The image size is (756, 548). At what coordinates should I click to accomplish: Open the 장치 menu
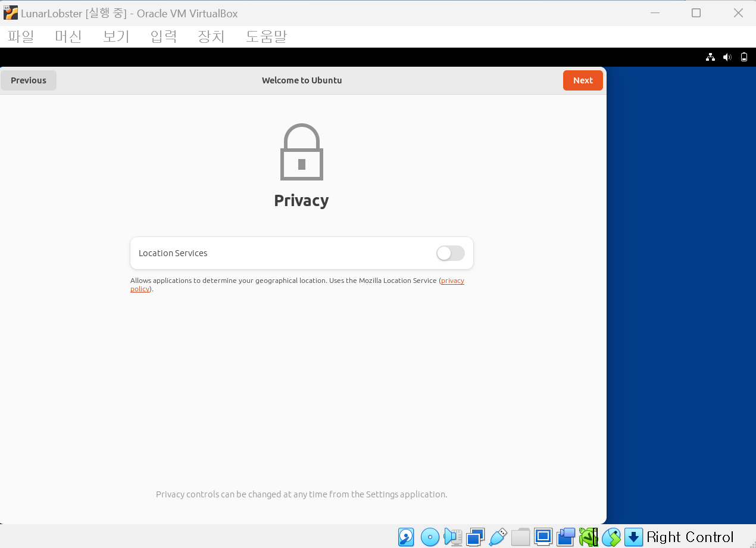tap(211, 37)
